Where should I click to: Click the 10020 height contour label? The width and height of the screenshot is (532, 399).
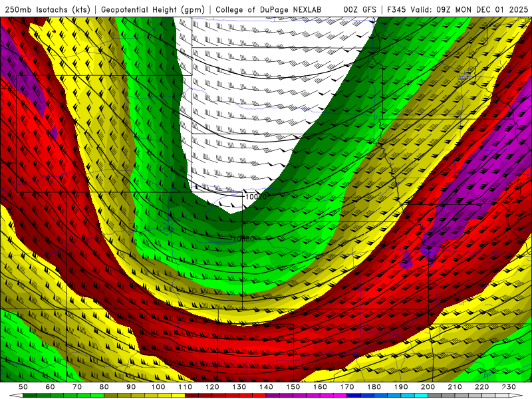click(256, 197)
